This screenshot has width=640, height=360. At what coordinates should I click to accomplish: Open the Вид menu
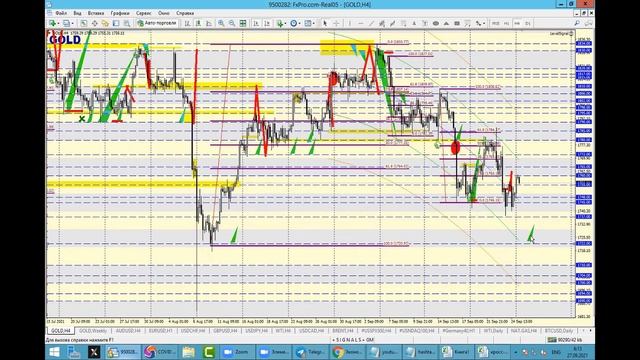pyautogui.click(x=77, y=13)
